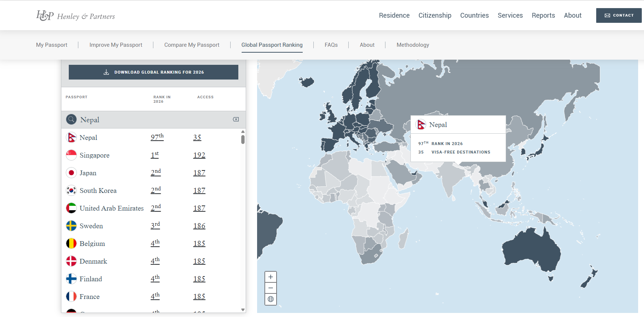
Task: Click Japan's access score 187
Action: (199, 173)
